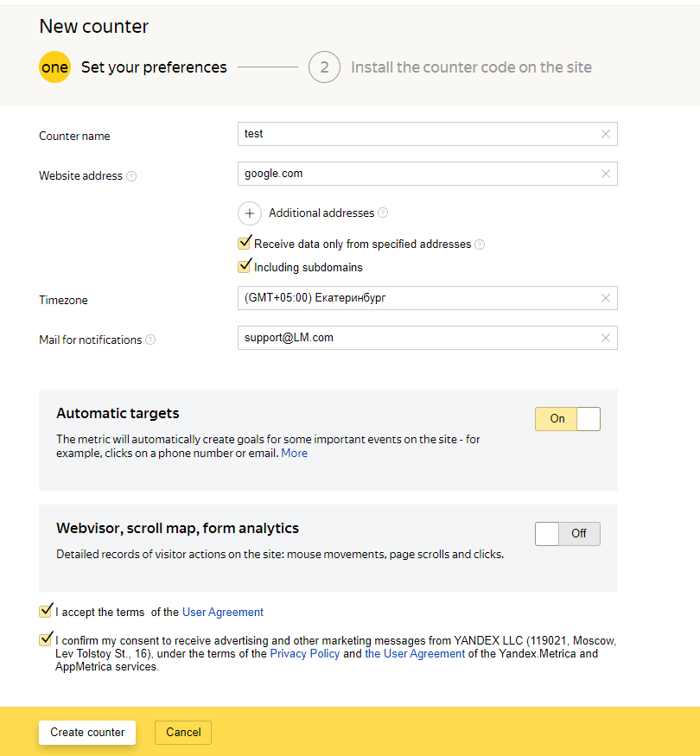700x756 pixels.
Task: Show help for Receive data only option
Action: pos(480,245)
